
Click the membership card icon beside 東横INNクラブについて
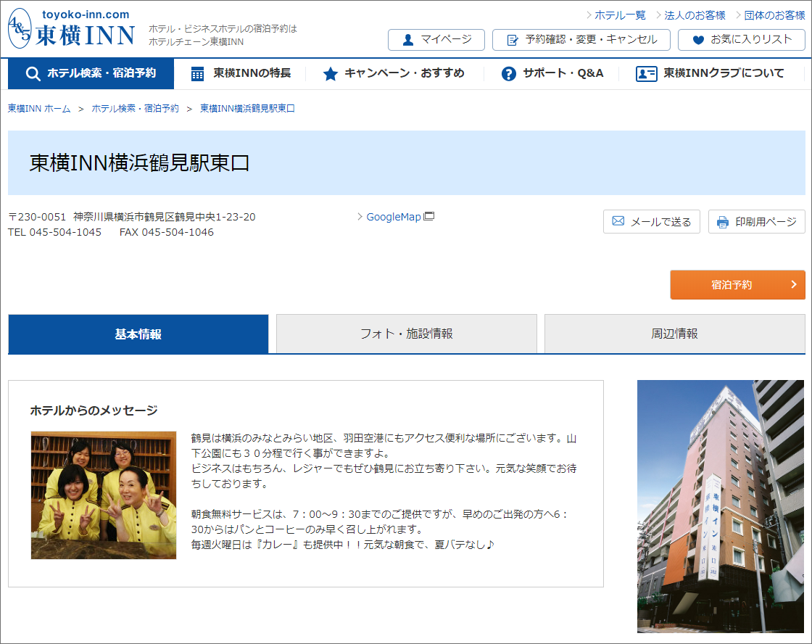click(x=646, y=74)
